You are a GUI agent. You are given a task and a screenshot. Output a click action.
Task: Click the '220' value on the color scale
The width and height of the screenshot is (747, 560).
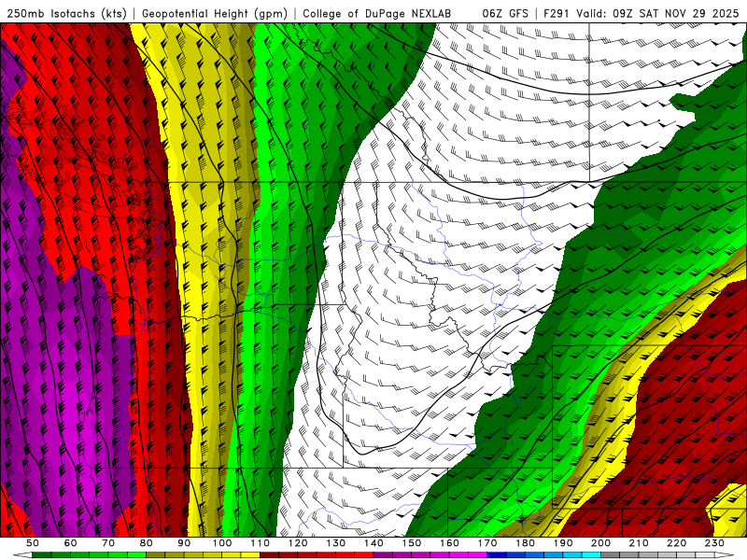pos(676,543)
